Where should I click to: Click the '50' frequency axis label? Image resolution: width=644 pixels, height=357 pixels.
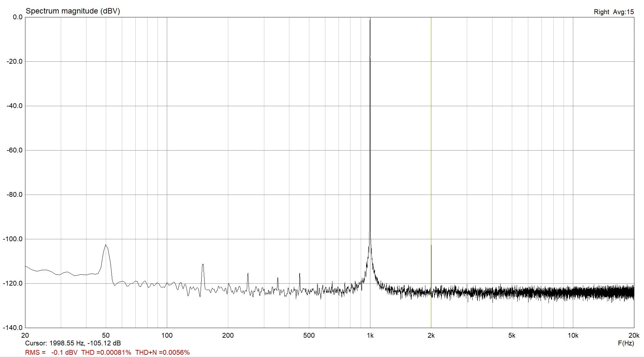coord(106,335)
